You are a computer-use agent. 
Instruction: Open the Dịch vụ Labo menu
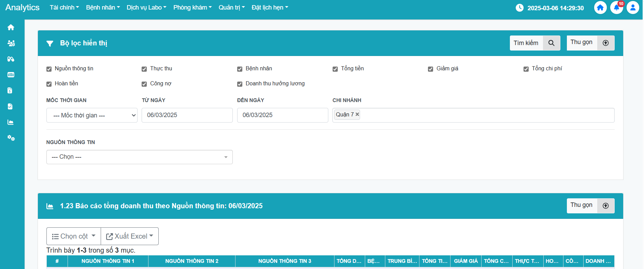coord(146,8)
